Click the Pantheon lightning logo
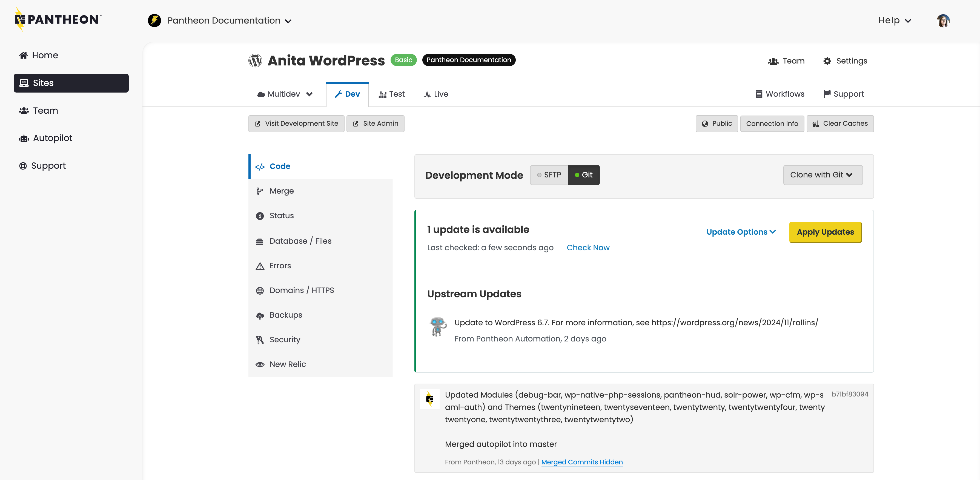The width and height of the screenshot is (980, 480). (x=57, y=19)
